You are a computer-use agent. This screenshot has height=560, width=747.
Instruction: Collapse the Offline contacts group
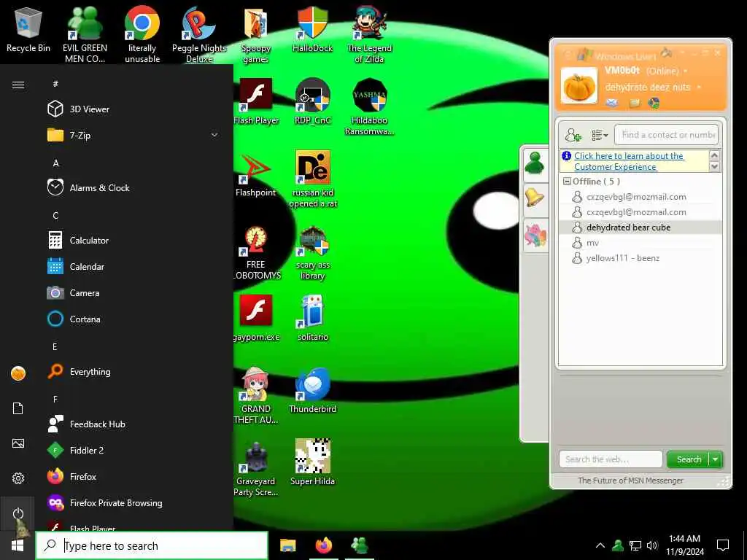tap(567, 182)
